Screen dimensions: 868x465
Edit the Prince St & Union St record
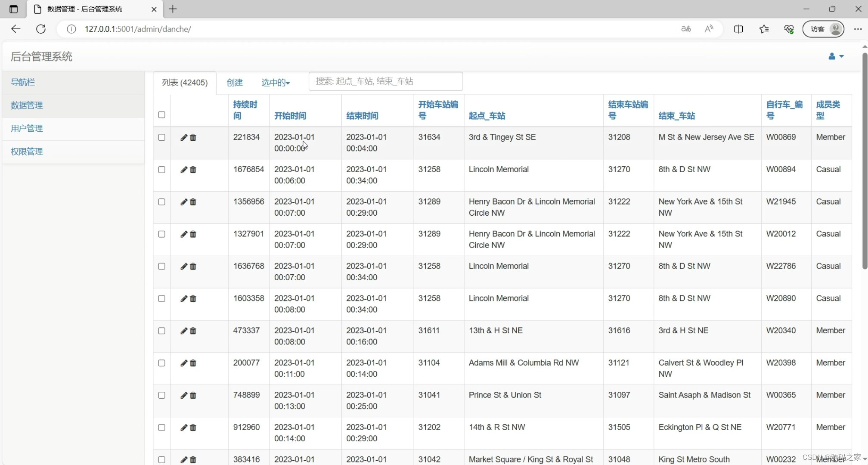183,395
